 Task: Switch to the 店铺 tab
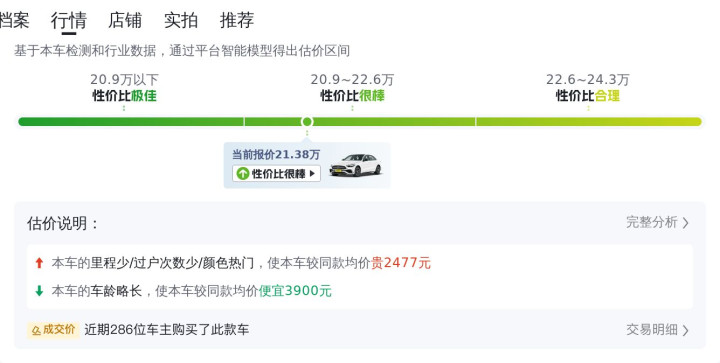pyautogui.click(x=125, y=20)
